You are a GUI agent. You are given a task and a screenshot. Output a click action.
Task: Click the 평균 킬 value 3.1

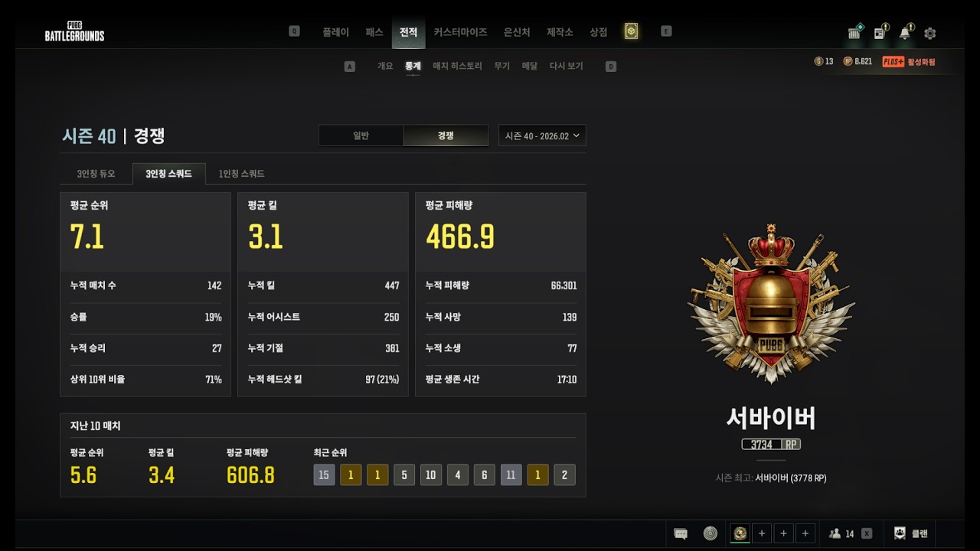(x=265, y=237)
